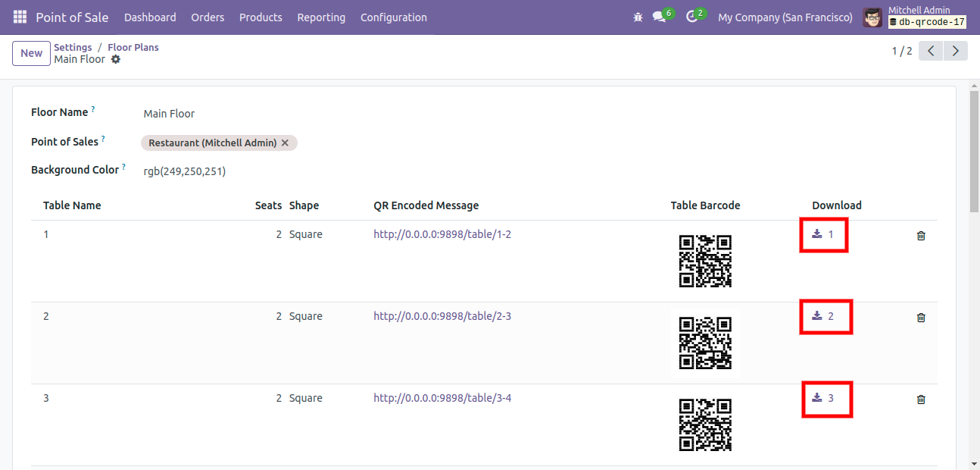
Task: Click Floor Name help question mark
Action: 93,109
